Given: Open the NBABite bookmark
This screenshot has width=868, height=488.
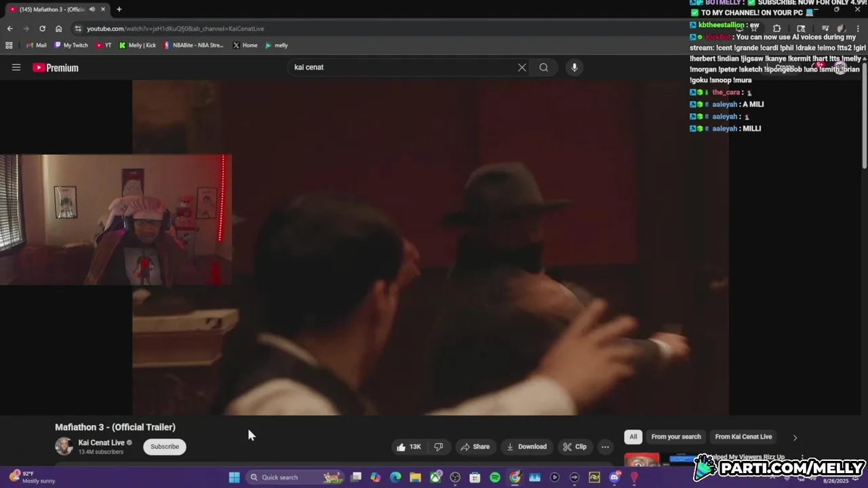Looking at the screenshot, I should click(x=193, y=45).
